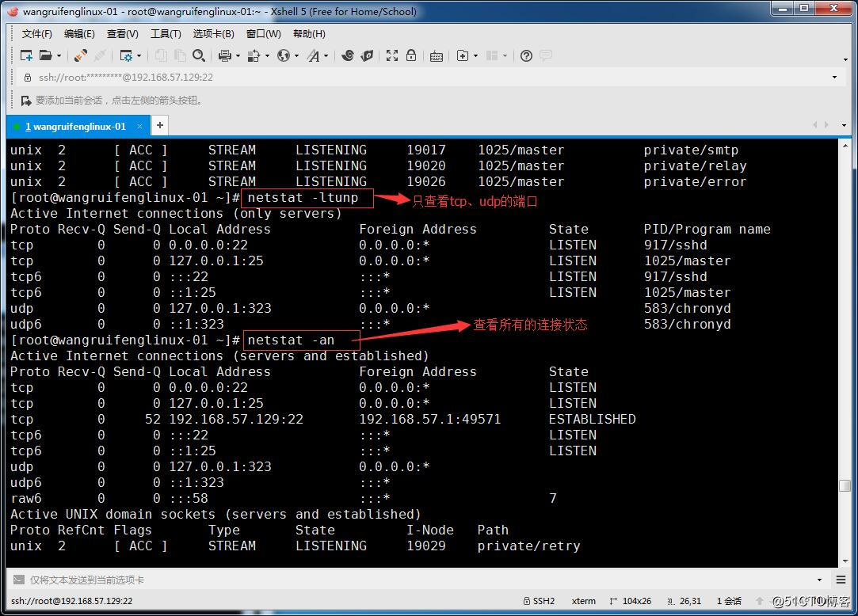Open the 帮助(H) menu
The height and width of the screenshot is (616, 858).
pyautogui.click(x=309, y=34)
